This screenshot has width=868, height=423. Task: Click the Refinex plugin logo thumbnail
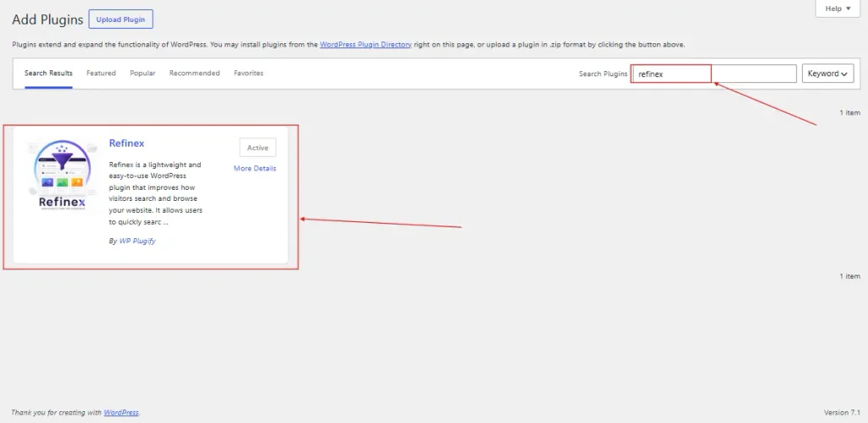63,175
